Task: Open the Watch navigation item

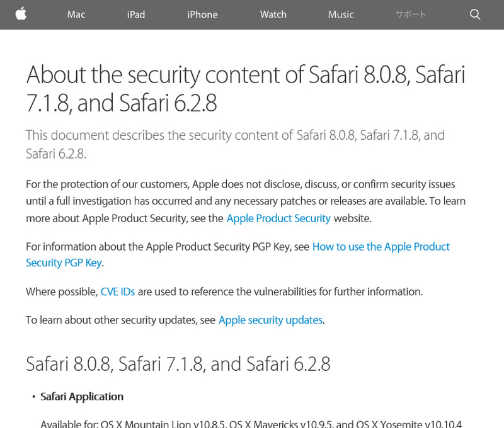Action: pos(273,14)
